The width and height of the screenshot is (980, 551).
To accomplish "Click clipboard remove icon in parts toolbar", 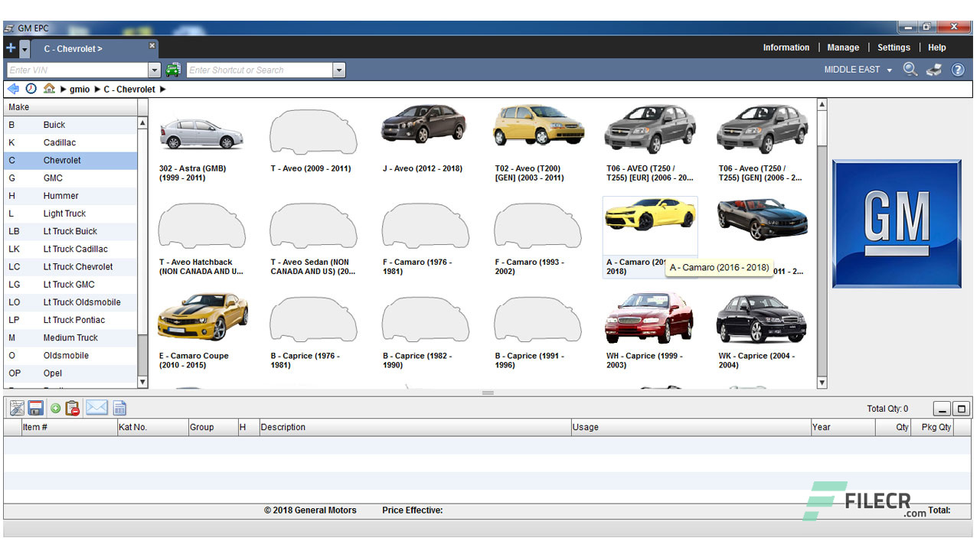I will click(73, 409).
